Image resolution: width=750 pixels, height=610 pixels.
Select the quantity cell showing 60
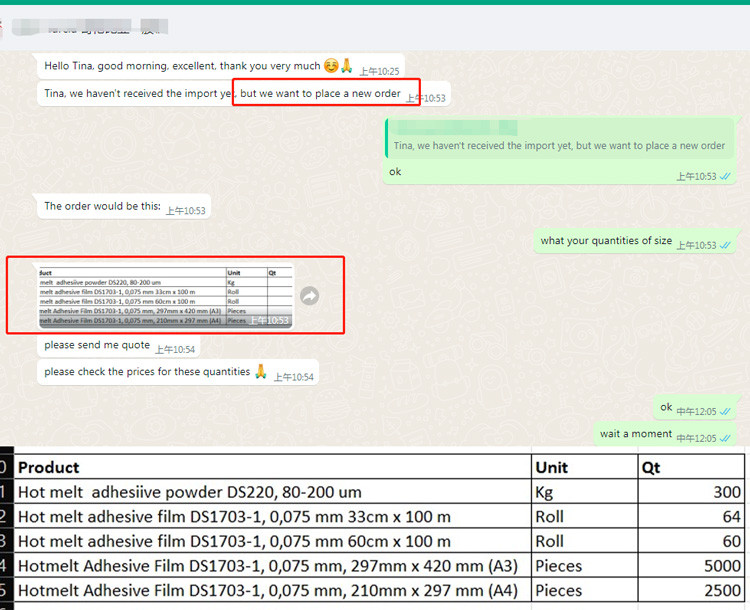(x=691, y=541)
